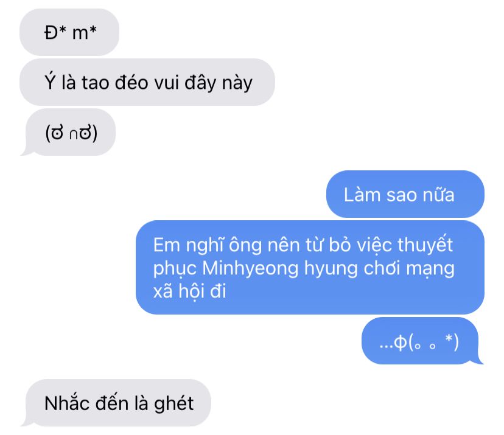Select the long blue message mentioning Minhyeong
504x435 pixels.
click(310, 267)
